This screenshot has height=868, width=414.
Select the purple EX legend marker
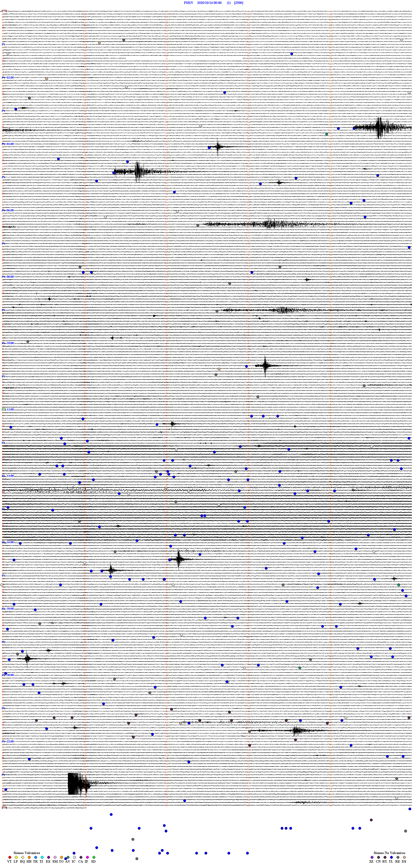point(49,857)
